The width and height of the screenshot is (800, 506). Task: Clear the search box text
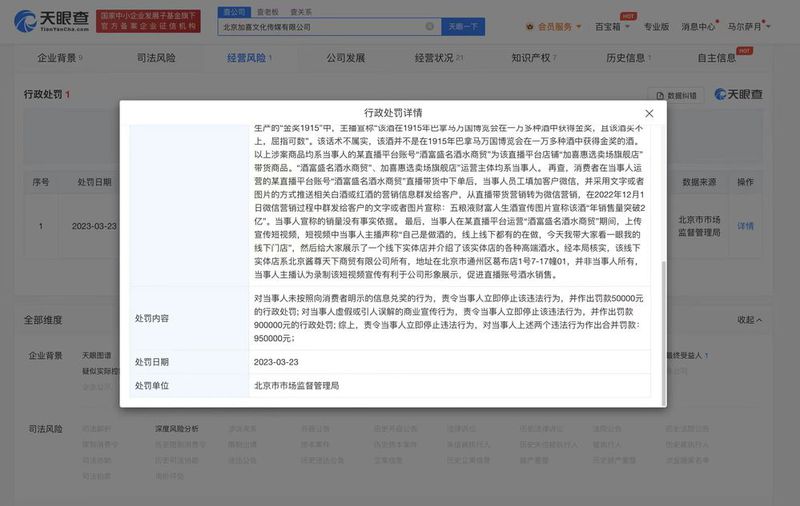429,26
